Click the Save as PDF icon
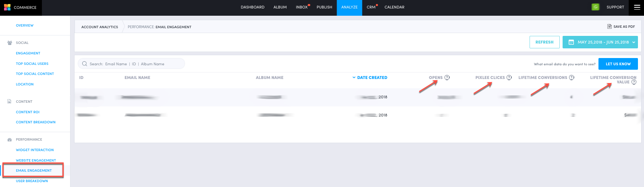Viewport: 644px width, 187px height. (x=609, y=27)
